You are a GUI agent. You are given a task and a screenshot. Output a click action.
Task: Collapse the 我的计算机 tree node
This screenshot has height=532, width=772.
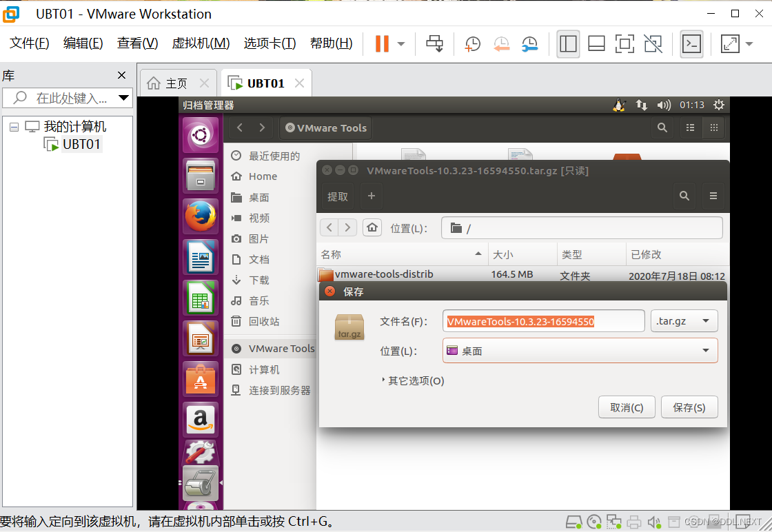(x=14, y=127)
